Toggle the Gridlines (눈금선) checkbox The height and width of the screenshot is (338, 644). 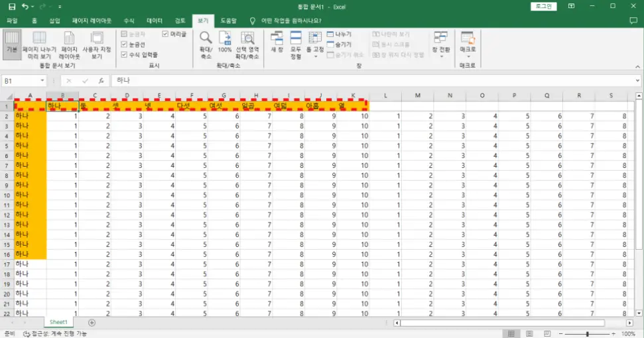tap(124, 44)
